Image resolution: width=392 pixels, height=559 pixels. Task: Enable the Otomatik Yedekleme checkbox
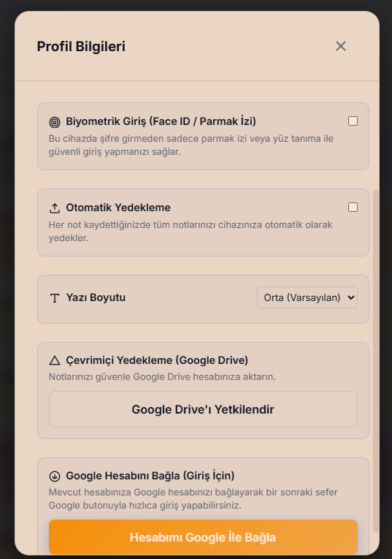pos(353,208)
